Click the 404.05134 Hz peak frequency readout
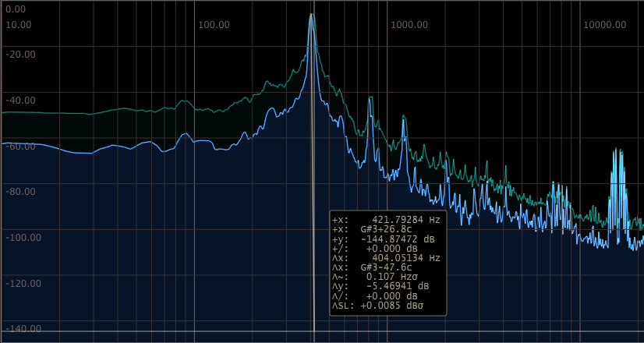 coord(405,258)
